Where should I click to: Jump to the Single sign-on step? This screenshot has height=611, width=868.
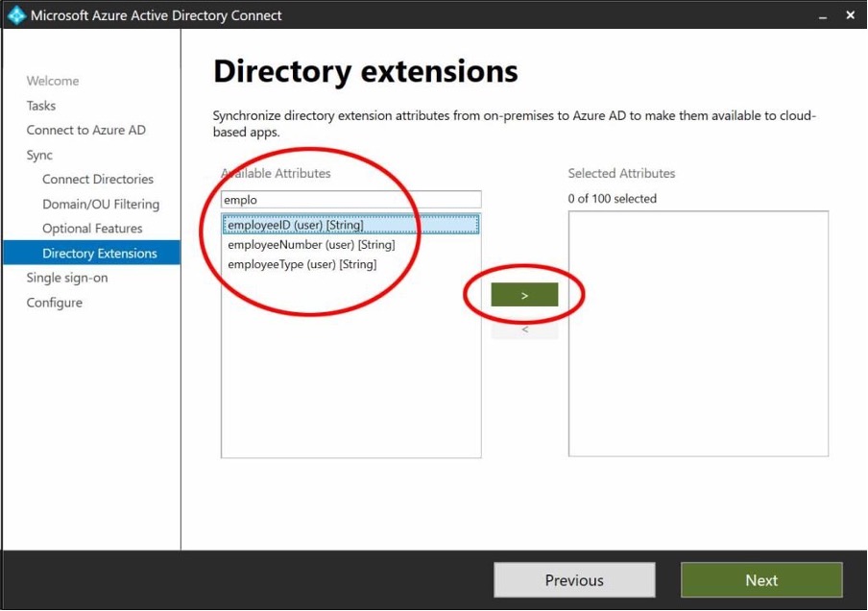tap(67, 278)
